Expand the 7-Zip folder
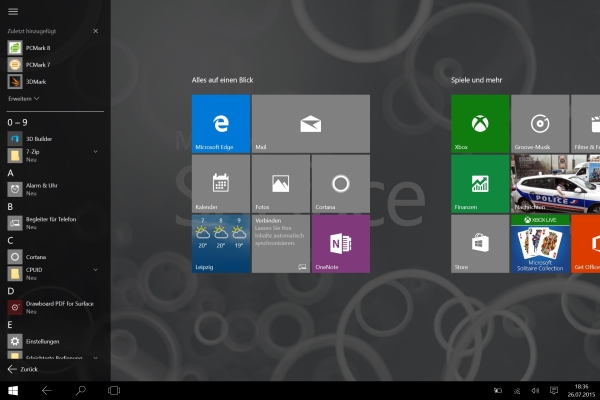Screen dimensions: 600x400 point(96,152)
